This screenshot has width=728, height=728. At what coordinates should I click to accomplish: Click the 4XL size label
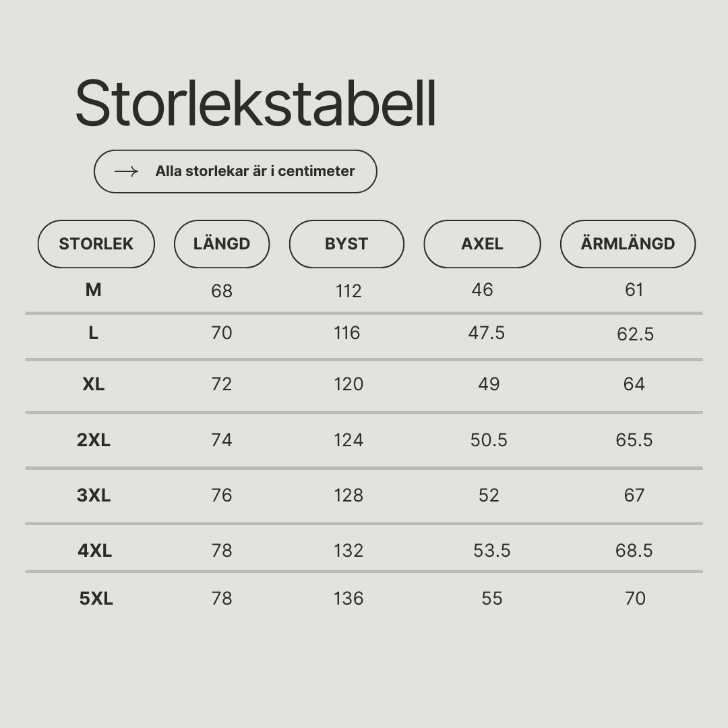(x=95, y=550)
